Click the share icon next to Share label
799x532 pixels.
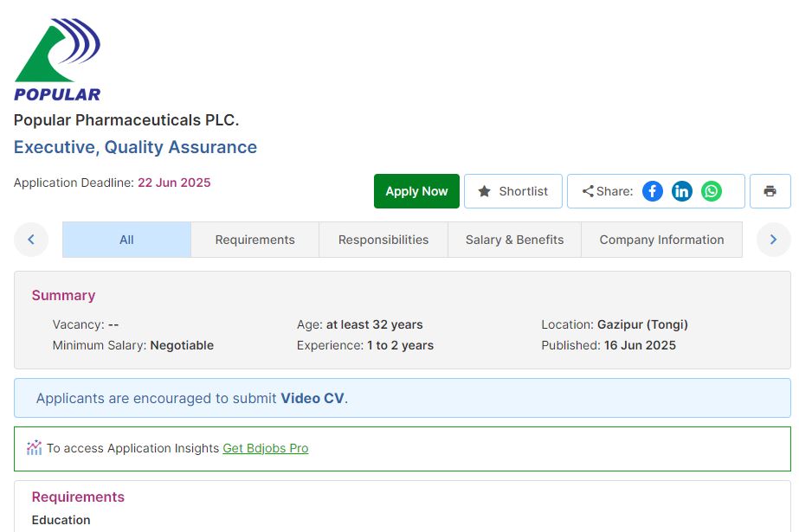pos(588,191)
